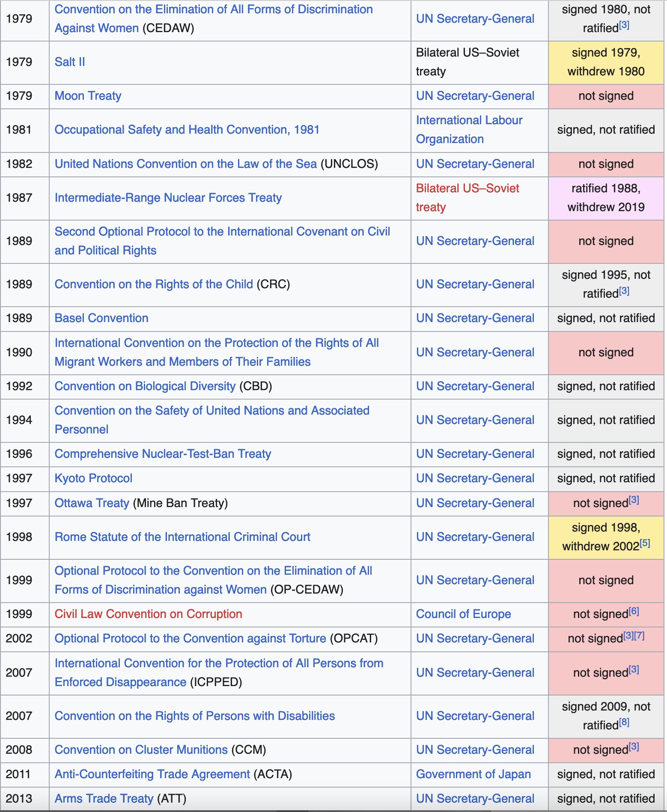Image resolution: width=667 pixels, height=812 pixels.
Task: Click United Nations Convention on the Law of the Sea
Action: pyautogui.click(x=185, y=164)
